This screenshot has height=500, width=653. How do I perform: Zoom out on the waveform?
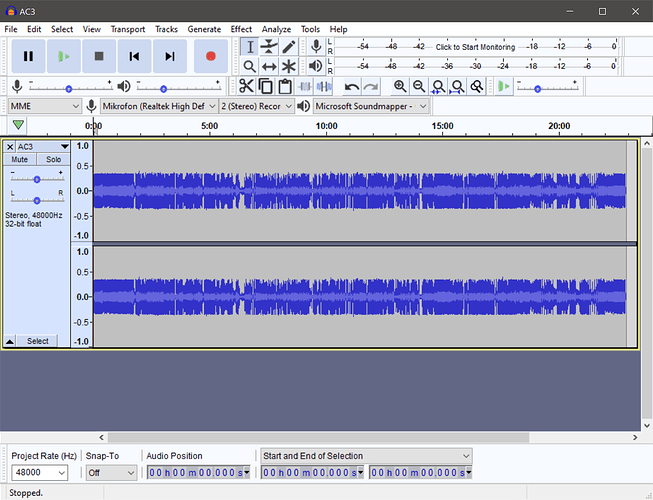click(419, 86)
